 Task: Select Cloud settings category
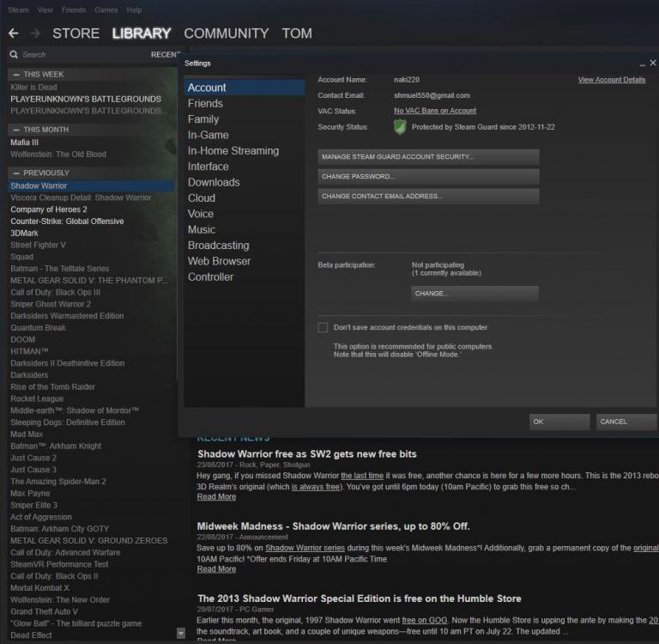pyautogui.click(x=245, y=198)
